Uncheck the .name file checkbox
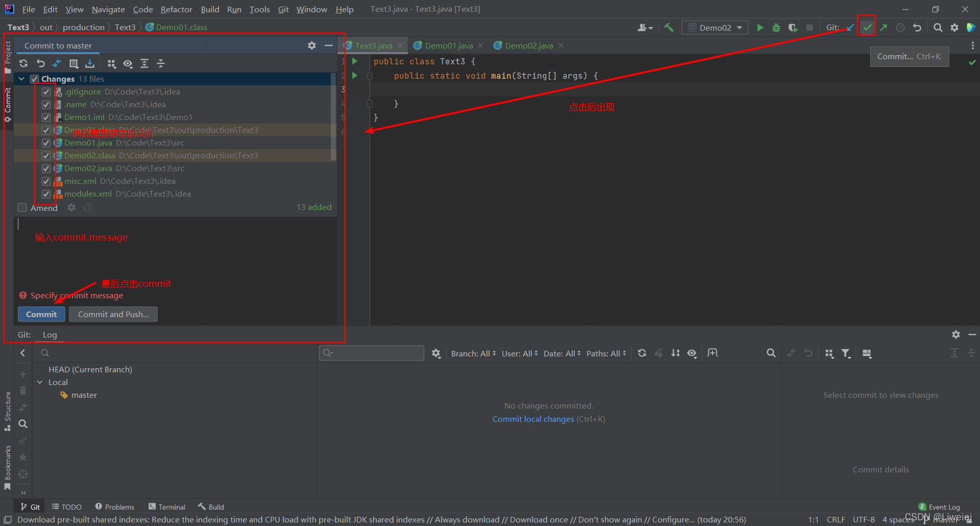 (x=46, y=105)
